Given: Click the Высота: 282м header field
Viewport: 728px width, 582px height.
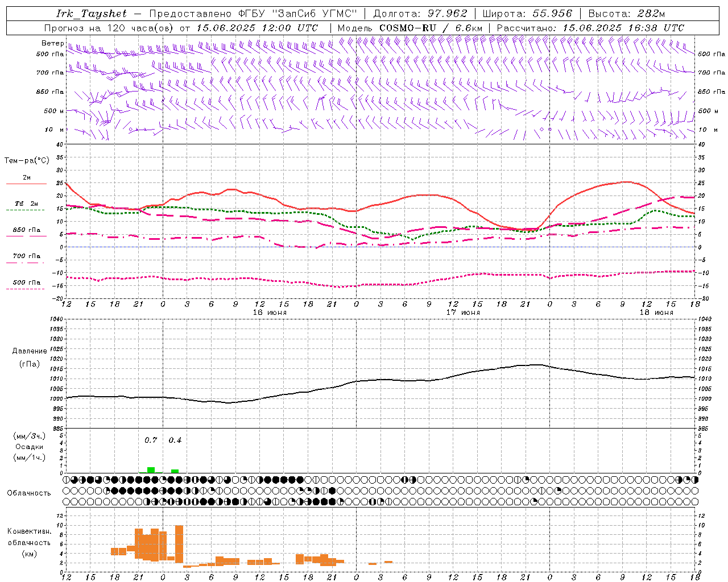Looking at the screenshot, I should click(x=626, y=14).
